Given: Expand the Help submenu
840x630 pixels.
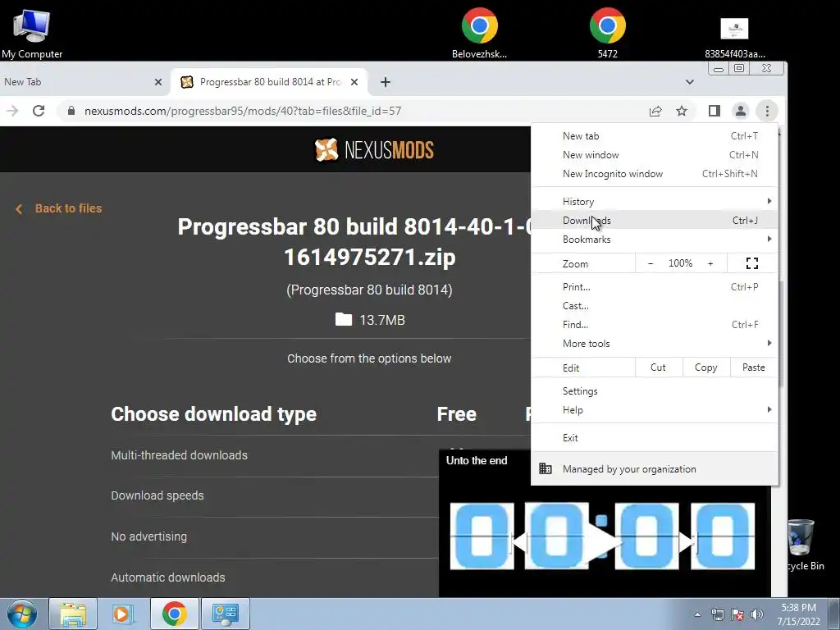Looking at the screenshot, I should 655,410.
